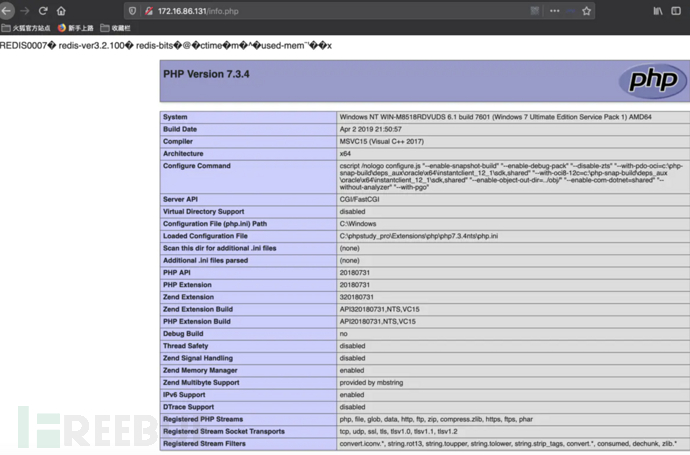Open the browser home page
This screenshot has width=690, height=455.
pyautogui.click(x=61, y=10)
